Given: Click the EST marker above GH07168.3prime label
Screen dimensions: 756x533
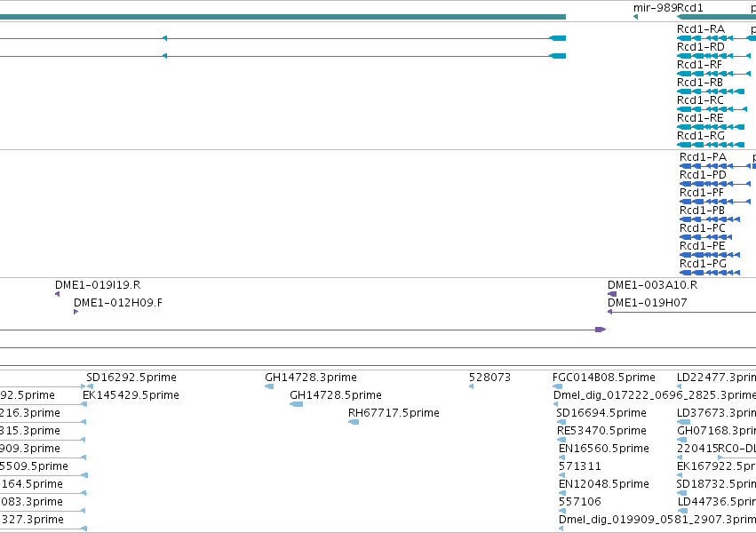Looking at the screenshot, I should 684,422.
